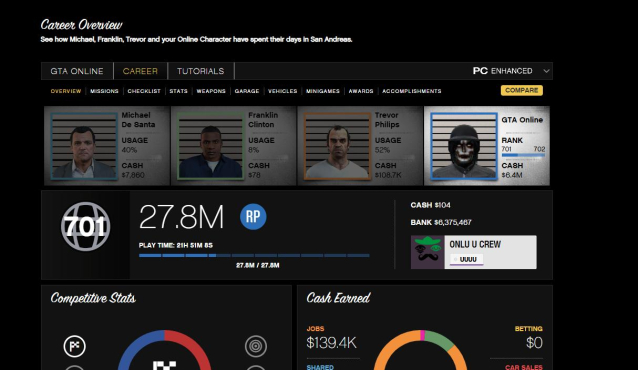The image size is (638, 370).
Task: Select the target shooting stats icon
Action: (x=256, y=346)
